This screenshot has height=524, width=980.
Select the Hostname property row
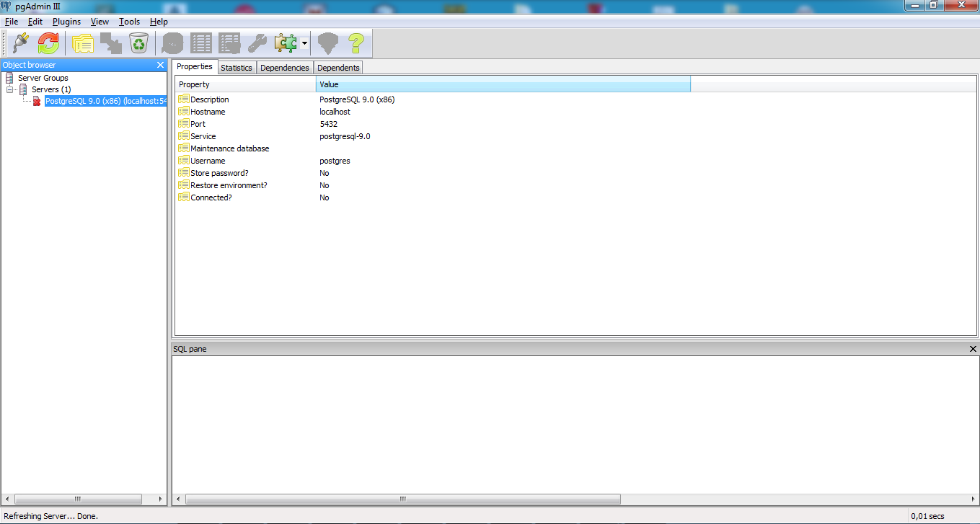click(x=433, y=112)
